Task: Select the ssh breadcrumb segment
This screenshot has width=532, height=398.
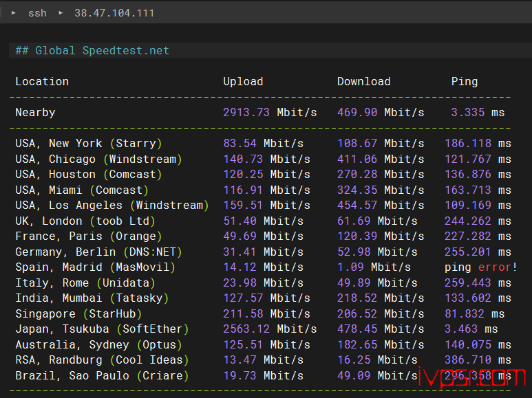Action: pos(37,13)
